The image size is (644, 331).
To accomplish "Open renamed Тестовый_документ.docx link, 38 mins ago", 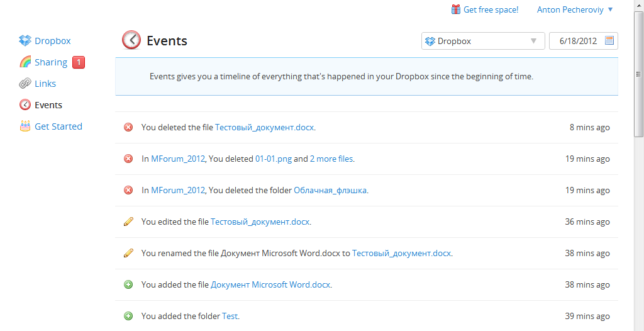I will [402, 254].
